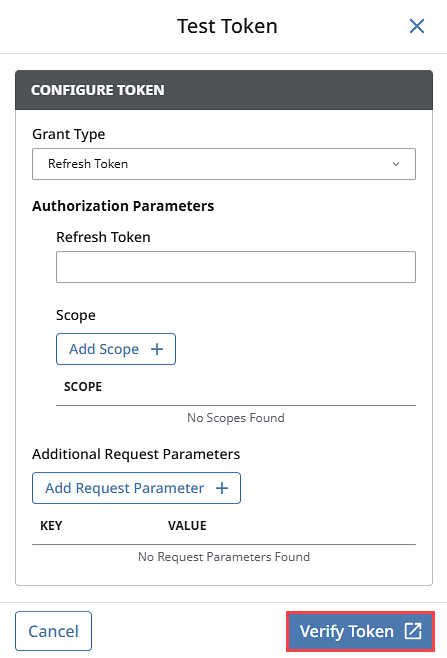
Task: Click the Grant Type field label
Action: 69,134
